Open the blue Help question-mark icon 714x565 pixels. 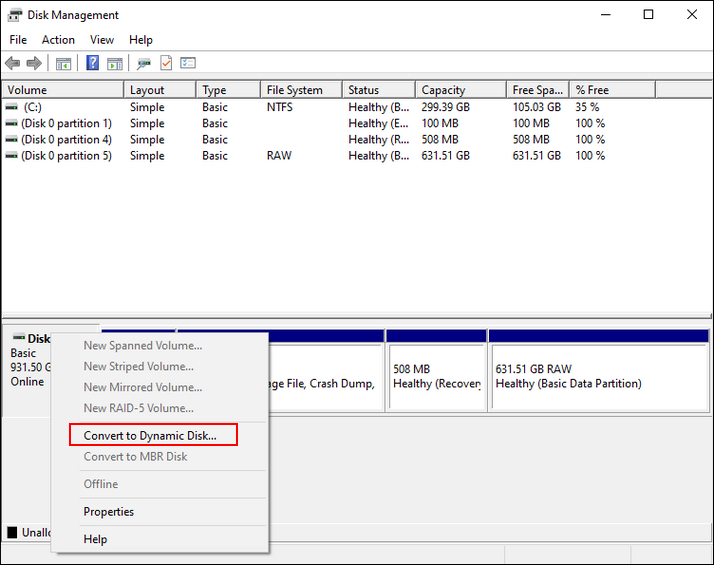(92, 63)
